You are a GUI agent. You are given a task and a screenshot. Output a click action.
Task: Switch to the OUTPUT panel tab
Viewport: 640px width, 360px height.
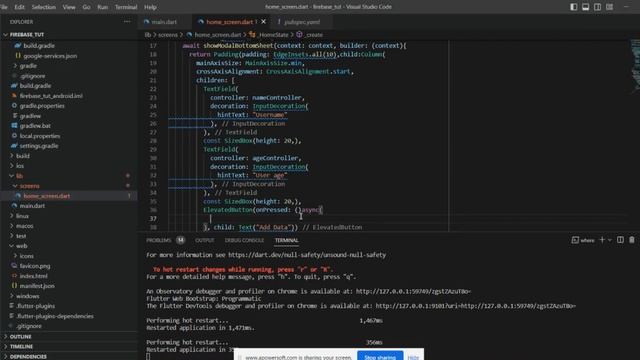[x=204, y=240]
